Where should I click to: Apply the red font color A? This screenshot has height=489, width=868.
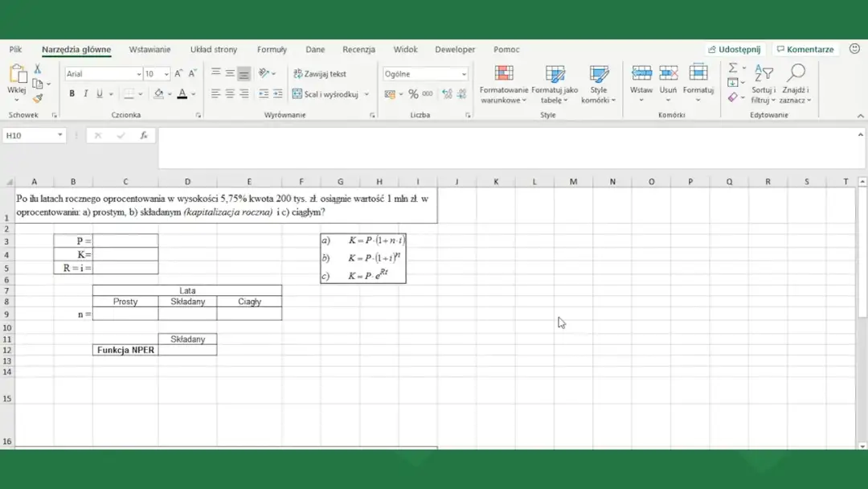pyautogui.click(x=182, y=93)
